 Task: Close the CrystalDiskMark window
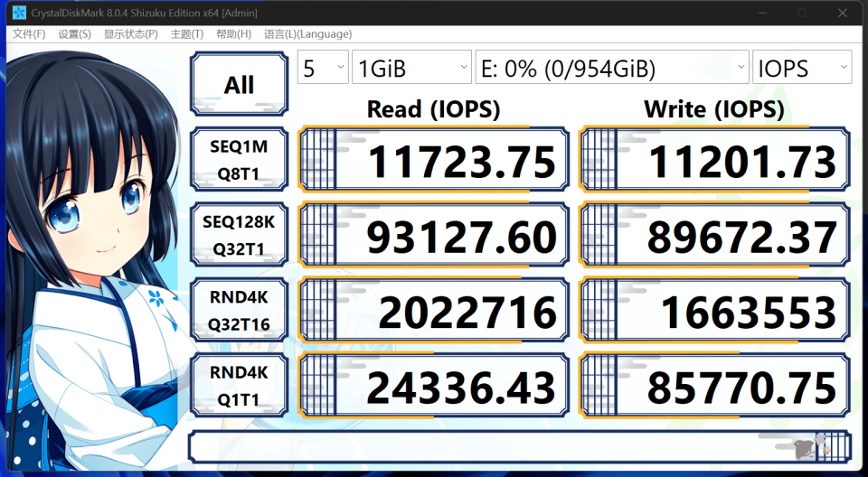click(x=843, y=13)
